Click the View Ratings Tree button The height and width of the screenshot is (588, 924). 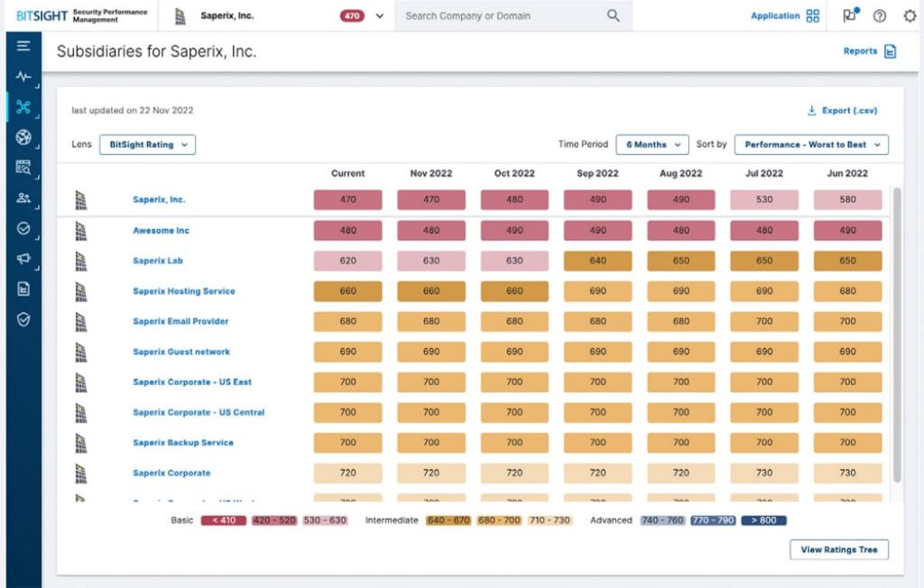coord(838,549)
